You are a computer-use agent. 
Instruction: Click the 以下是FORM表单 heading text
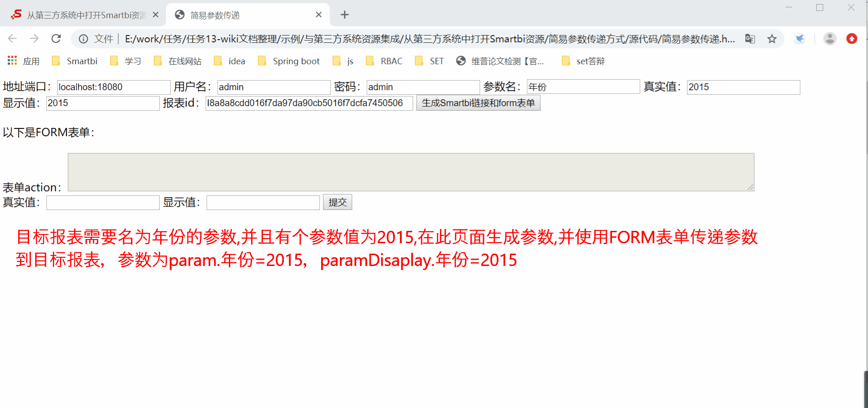pos(49,133)
